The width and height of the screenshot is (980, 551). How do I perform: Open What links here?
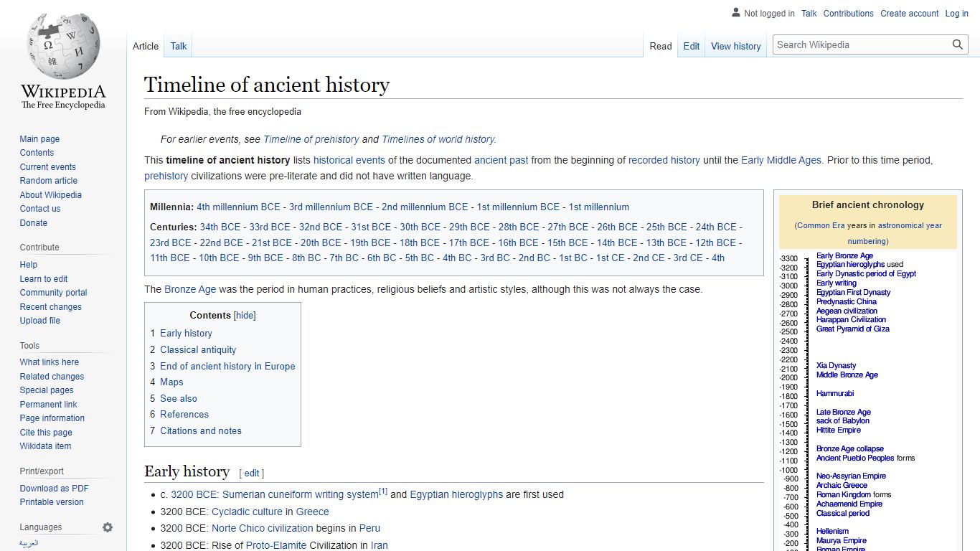pyautogui.click(x=49, y=362)
